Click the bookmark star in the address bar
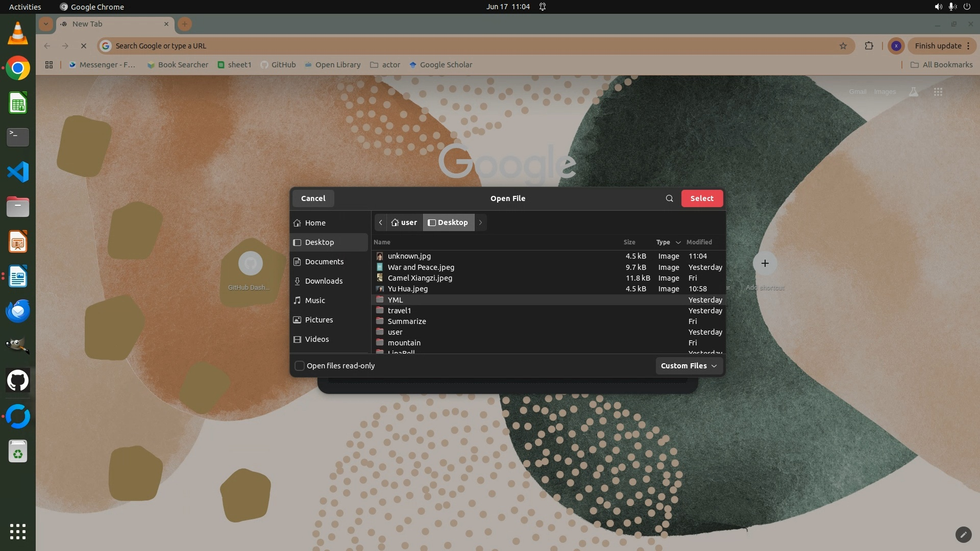Image resolution: width=980 pixels, height=551 pixels. [843, 46]
